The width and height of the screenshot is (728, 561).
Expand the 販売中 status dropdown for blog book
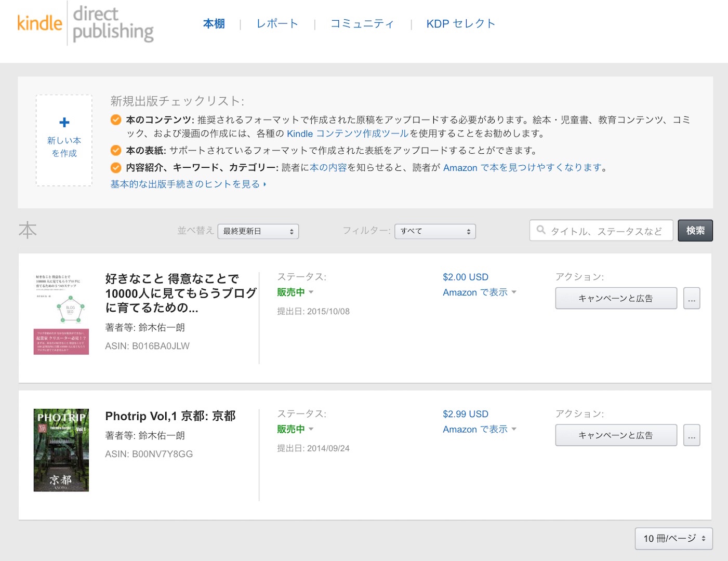click(x=295, y=292)
